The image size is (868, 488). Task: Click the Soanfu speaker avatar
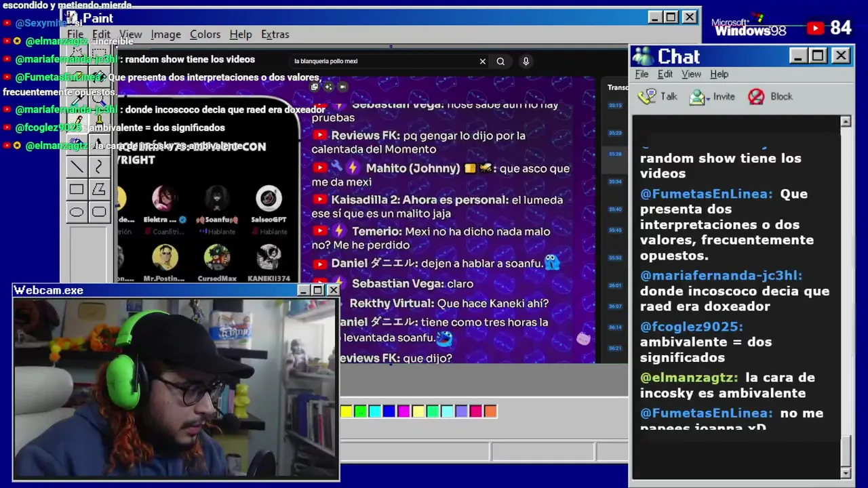pyautogui.click(x=217, y=198)
